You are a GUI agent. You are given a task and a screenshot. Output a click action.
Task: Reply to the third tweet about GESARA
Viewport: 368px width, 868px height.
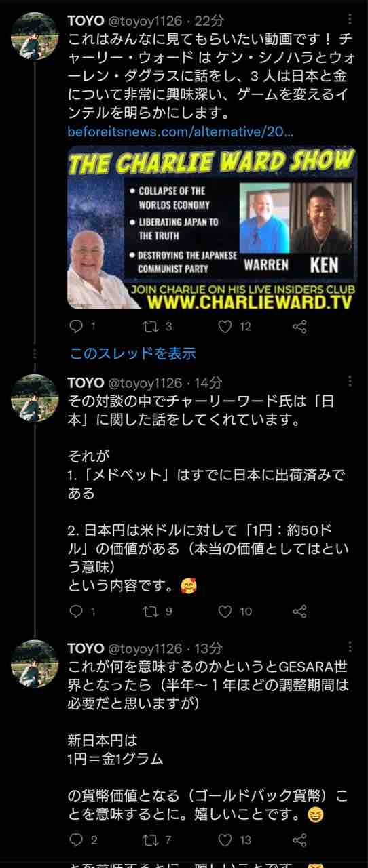tap(76, 840)
